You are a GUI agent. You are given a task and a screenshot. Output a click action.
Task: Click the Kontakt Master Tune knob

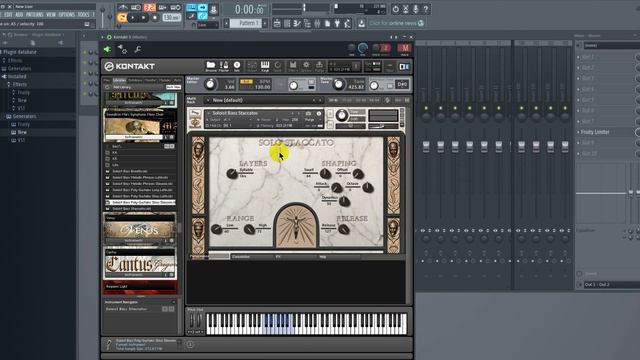[x=338, y=84]
